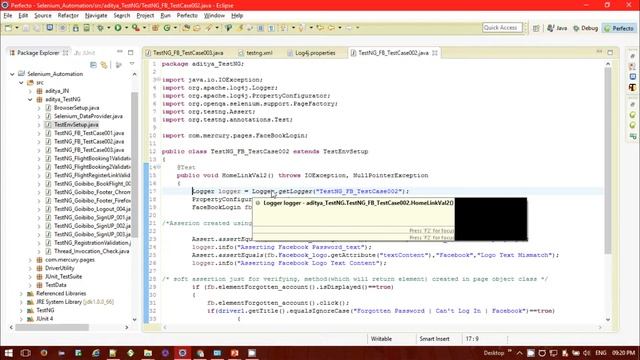Viewport: 640px width, 360px height.
Task: Open the Debug configurations dropdown arrow
Action: (109, 28)
